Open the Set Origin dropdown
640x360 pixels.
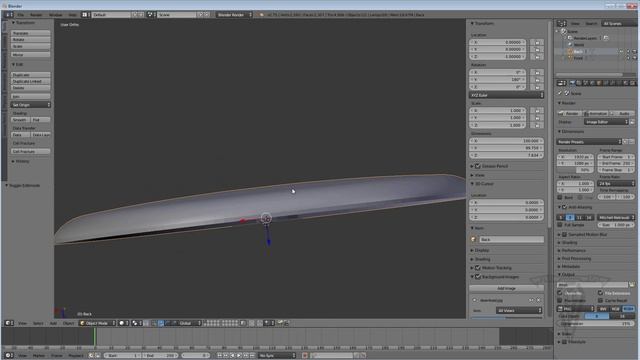tap(31, 105)
